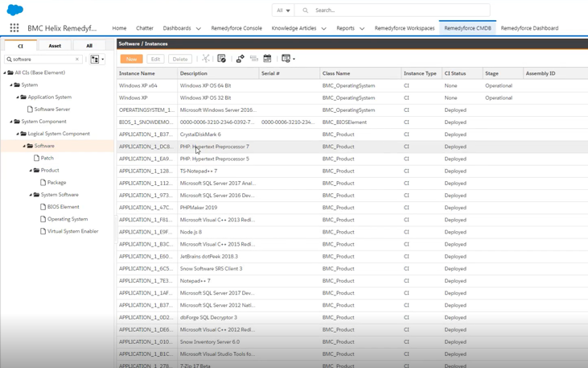Switch to the Asset tab
Screen dimensions: 588x368
pyautogui.click(x=55, y=46)
